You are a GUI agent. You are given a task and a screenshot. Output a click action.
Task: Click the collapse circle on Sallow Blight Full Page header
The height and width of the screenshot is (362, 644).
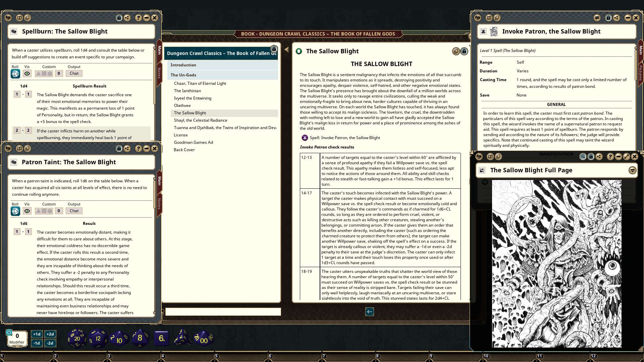[632, 170]
